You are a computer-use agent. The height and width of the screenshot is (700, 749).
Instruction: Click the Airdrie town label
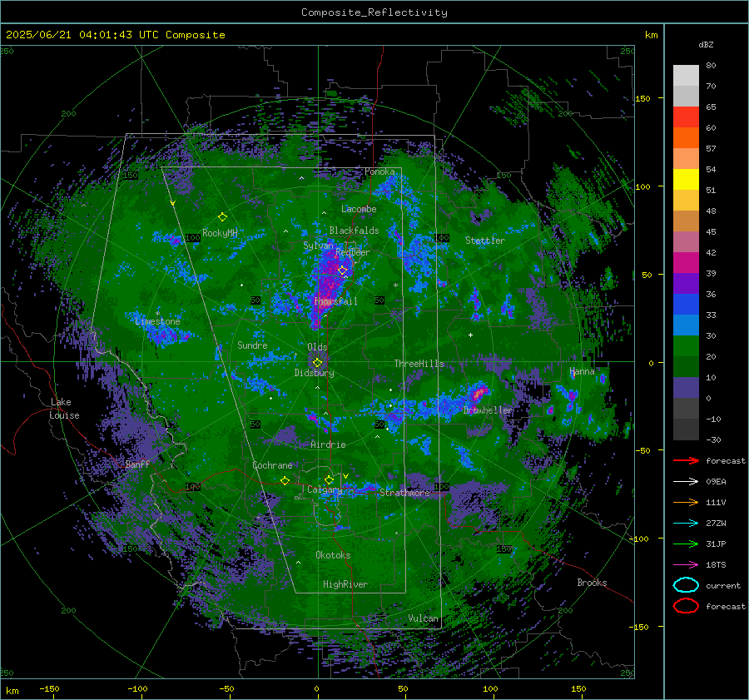coord(328,444)
